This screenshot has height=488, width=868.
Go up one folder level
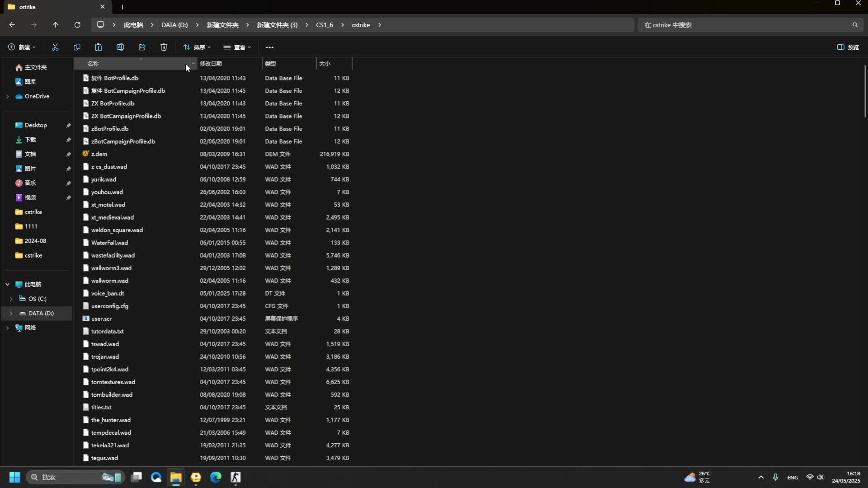tap(56, 25)
